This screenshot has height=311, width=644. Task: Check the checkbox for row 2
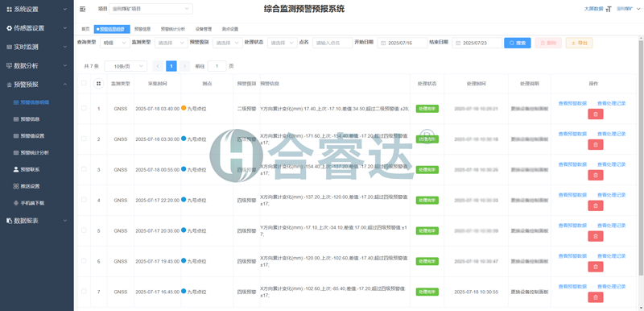tap(84, 139)
